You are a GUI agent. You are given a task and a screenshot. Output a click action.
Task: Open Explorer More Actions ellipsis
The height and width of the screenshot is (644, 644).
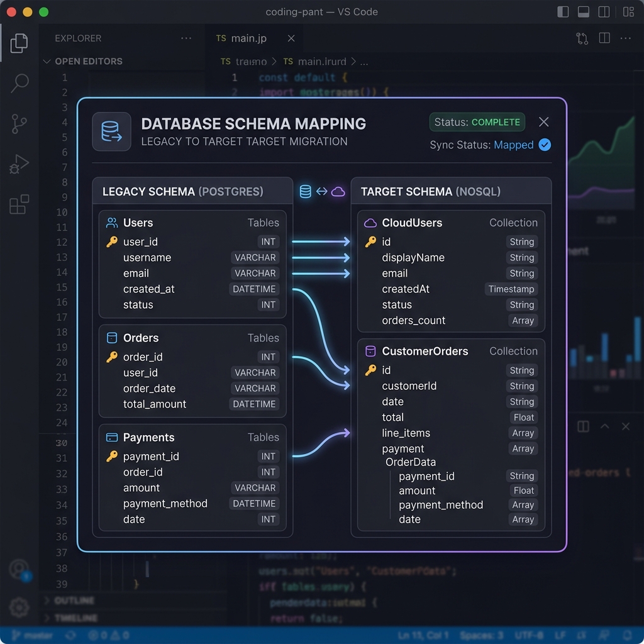[186, 38]
